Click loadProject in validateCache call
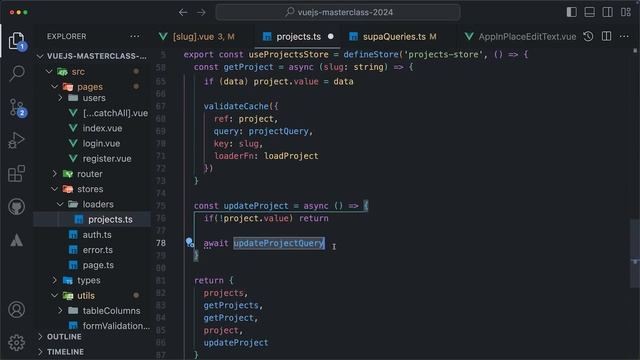This screenshot has width=640, height=360. 291,156
